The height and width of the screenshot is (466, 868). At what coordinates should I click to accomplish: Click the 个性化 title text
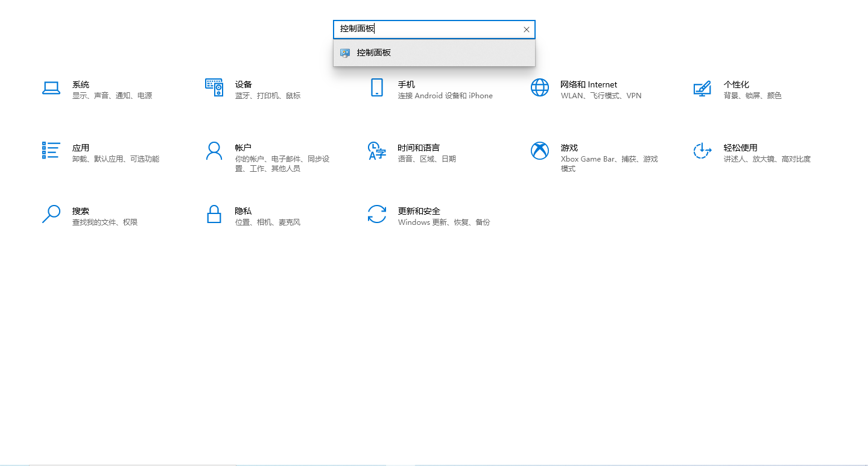736,84
